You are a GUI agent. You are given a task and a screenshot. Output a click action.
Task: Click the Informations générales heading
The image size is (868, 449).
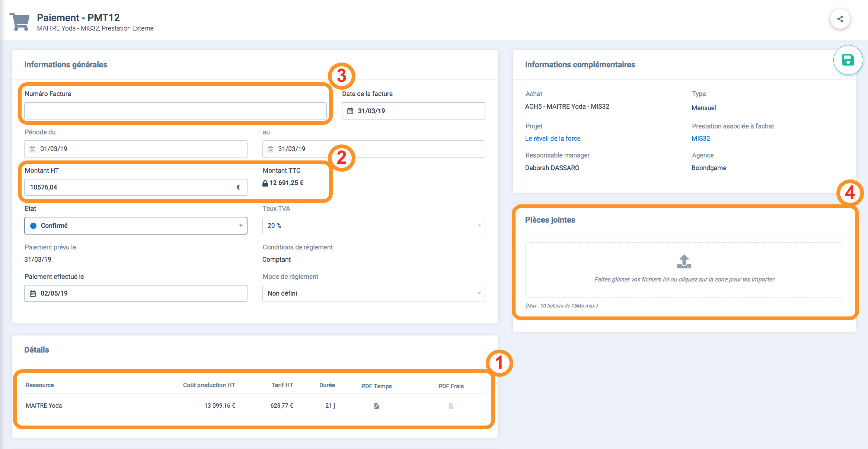point(66,65)
